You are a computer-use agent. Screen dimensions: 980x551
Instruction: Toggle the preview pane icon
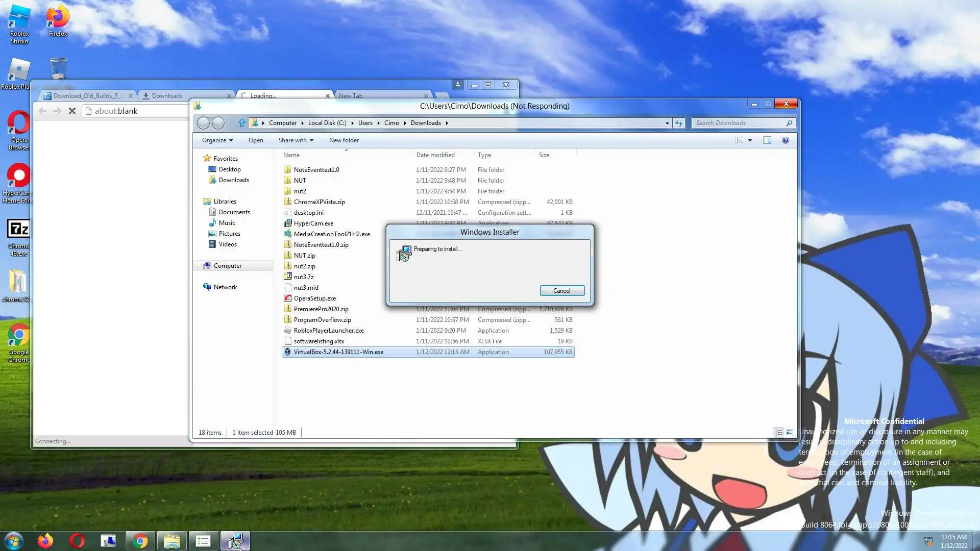click(x=767, y=140)
